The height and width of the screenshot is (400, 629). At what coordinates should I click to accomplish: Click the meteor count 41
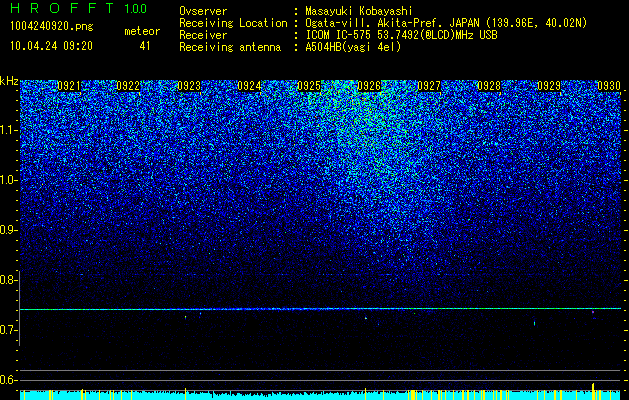click(145, 46)
